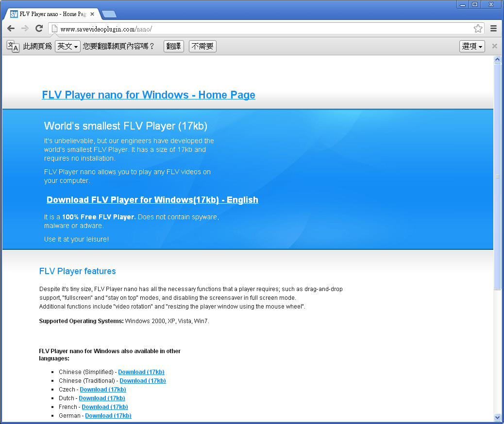This screenshot has height=424, width=504.
Task: Click the 翻譯 translate button
Action: (173, 46)
